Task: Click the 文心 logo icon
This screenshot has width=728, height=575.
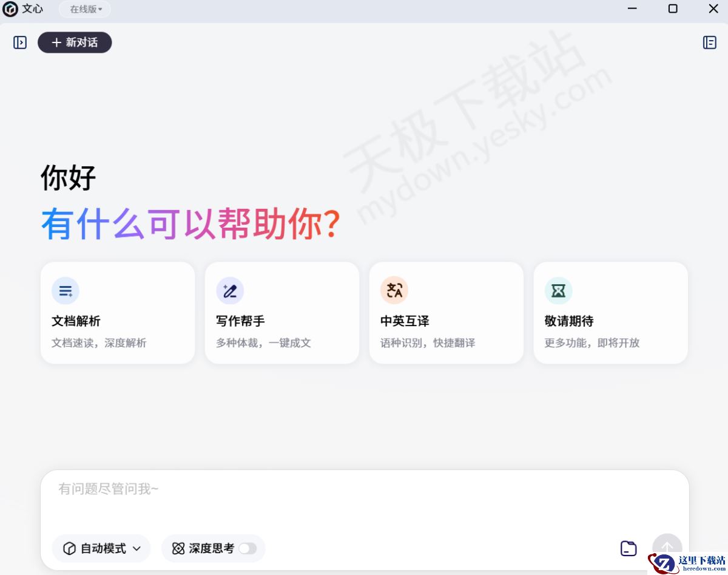Action: click(11, 9)
